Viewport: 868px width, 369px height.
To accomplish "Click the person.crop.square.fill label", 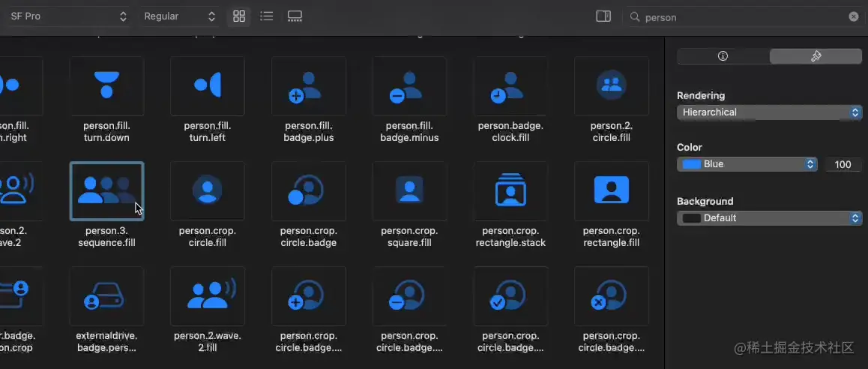I will (x=410, y=236).
